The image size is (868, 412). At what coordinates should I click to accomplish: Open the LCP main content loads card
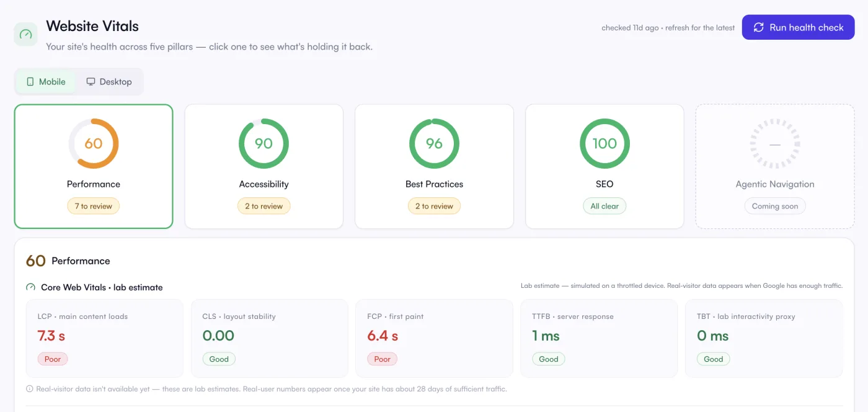coord(104,338)
